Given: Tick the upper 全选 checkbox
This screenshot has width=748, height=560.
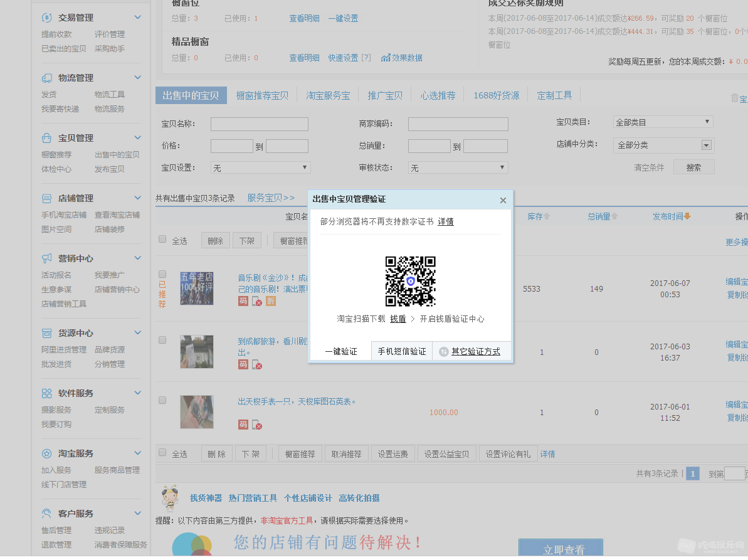Looking at the screenshot, I should tap(162, 240).
